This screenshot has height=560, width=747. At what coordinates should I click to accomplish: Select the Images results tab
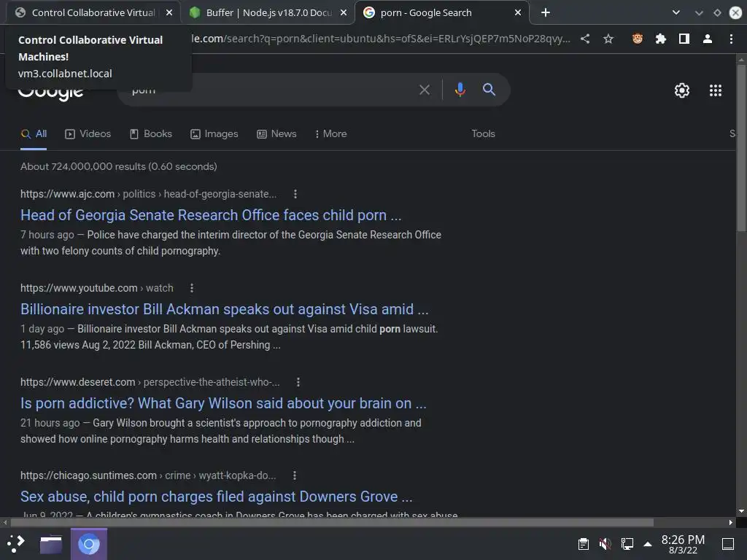click(x=214, y=134)
